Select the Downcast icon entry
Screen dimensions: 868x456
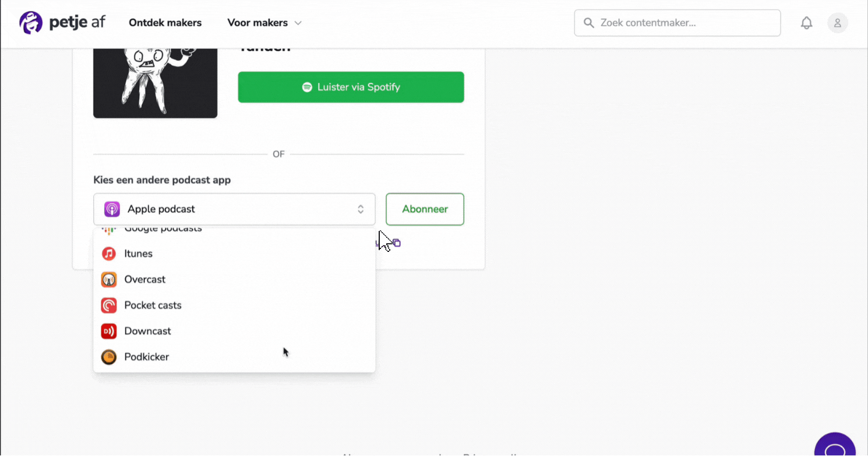click(109, 331)
